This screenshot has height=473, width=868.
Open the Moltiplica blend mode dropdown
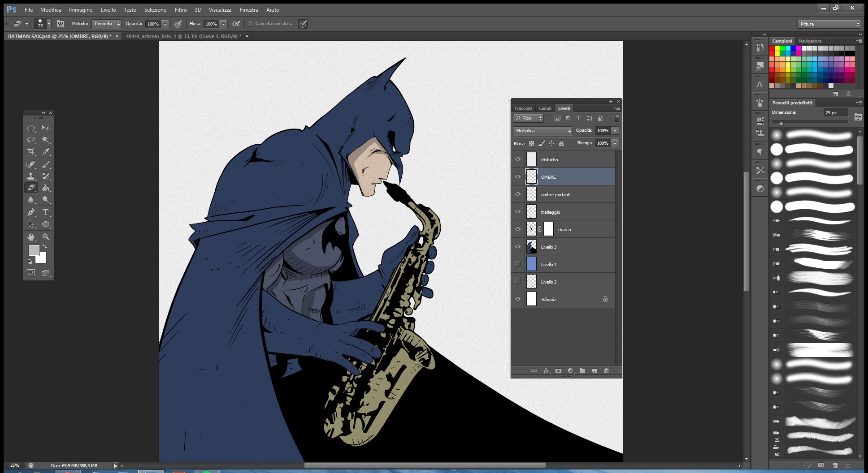pyautogui.click(x=542, y=131)
